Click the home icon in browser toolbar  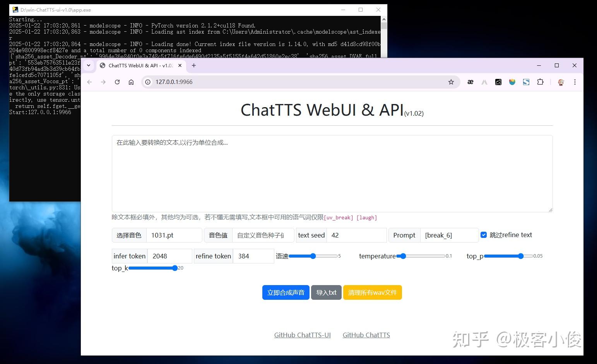click(x=131, y=82)
